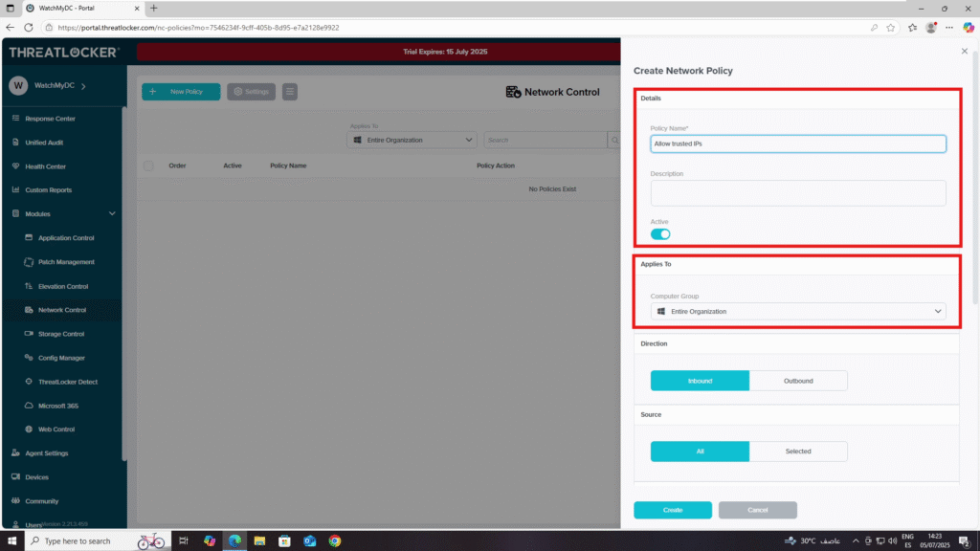Choose Selected sources option
Screen dimensions: 980x551
pyautogui.click(x=798, y=452)
